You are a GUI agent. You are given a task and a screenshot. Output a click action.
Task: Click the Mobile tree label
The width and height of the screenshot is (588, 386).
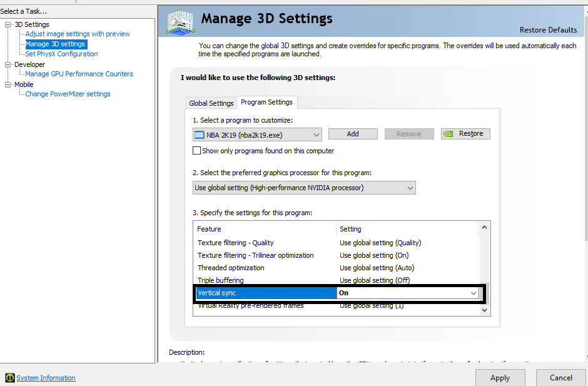coord(24,84)
